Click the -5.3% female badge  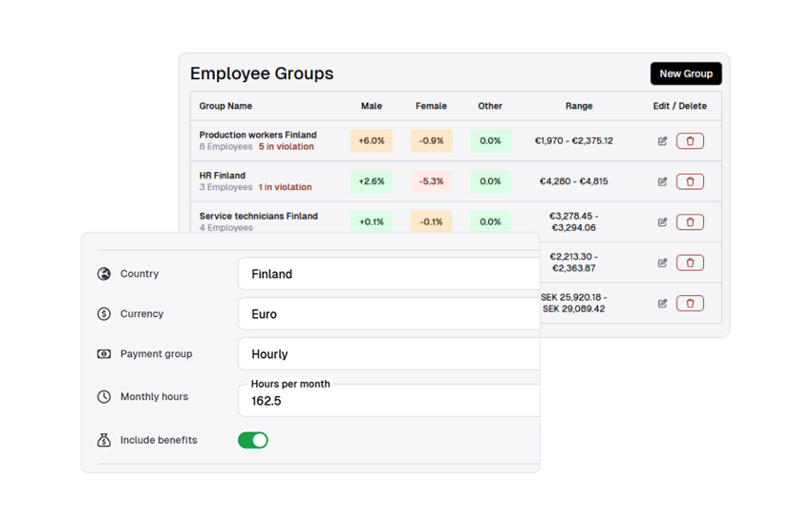(x=432, y=181)
